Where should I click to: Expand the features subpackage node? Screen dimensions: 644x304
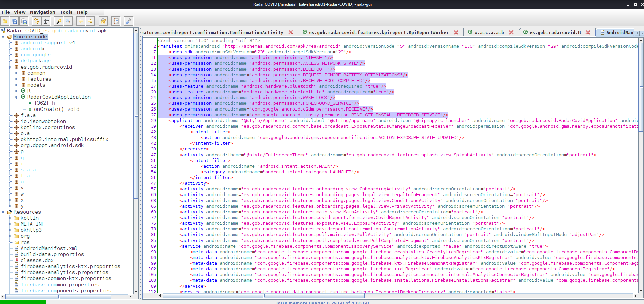click(x=17, y=79)
